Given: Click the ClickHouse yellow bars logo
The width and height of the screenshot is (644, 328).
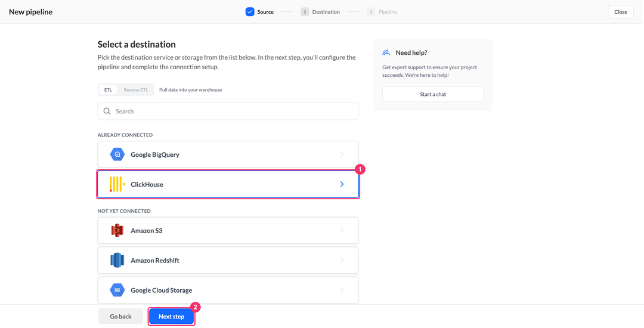Looking at the screenshot, I should [117, 184].
